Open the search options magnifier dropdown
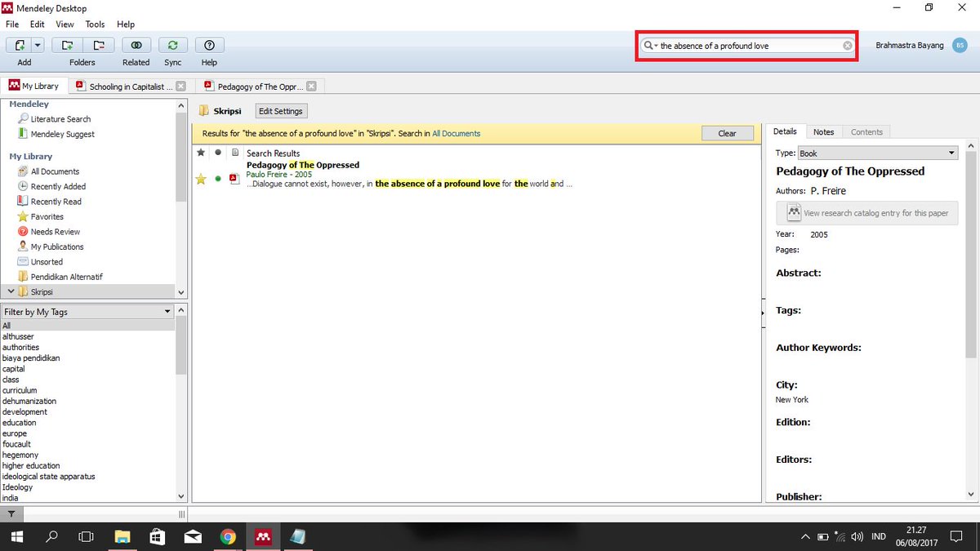Image resolution: width=980 pixels, height=551 pixels. 651,46
